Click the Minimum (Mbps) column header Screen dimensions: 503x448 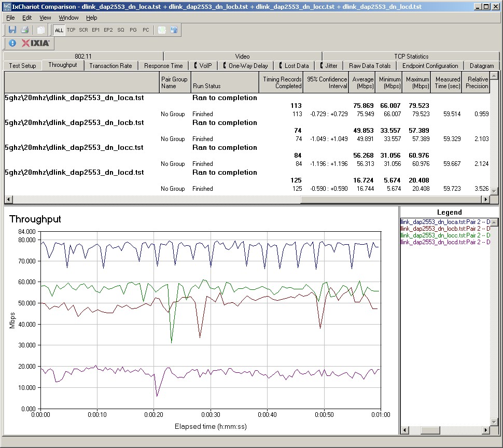(389, 82)
